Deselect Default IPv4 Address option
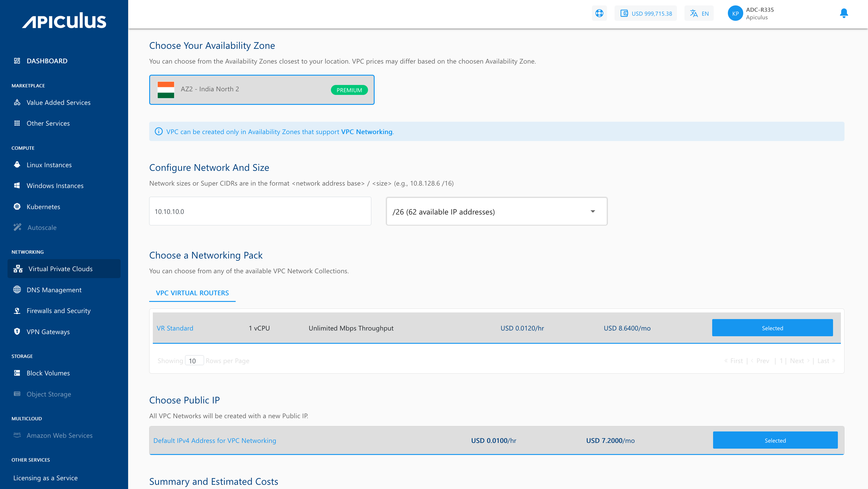 [775, 440]
